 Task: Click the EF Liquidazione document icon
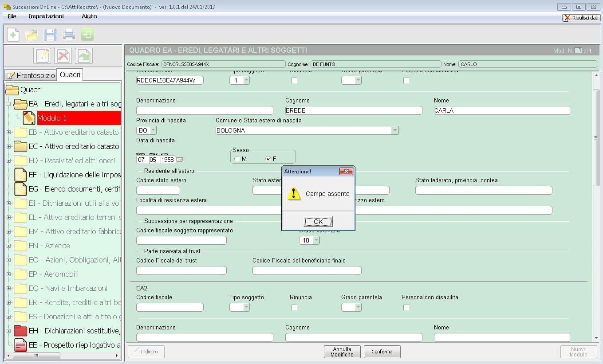pyautogui.click(x=20, y=175)
